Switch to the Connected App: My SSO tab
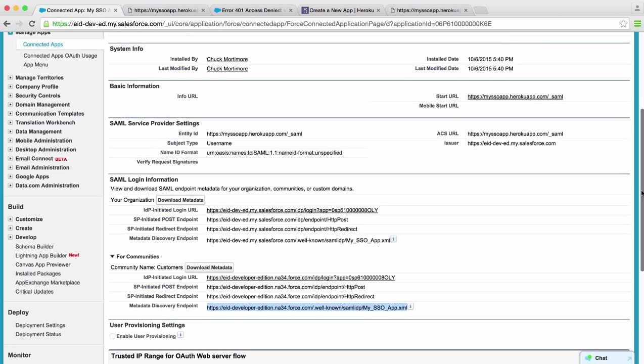The image size is (644, 364). coord(78,10)
